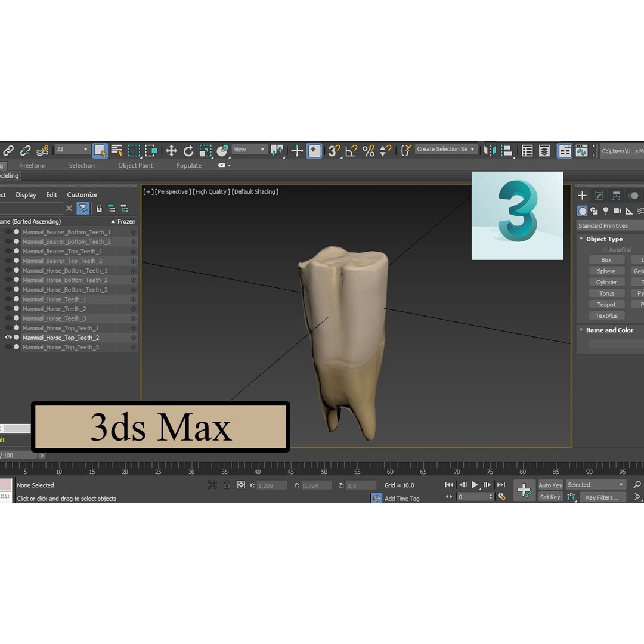The height and width of the screenshot is (644, 644).
Task: Create a Sphere primitive
Action: click(606, 271)
